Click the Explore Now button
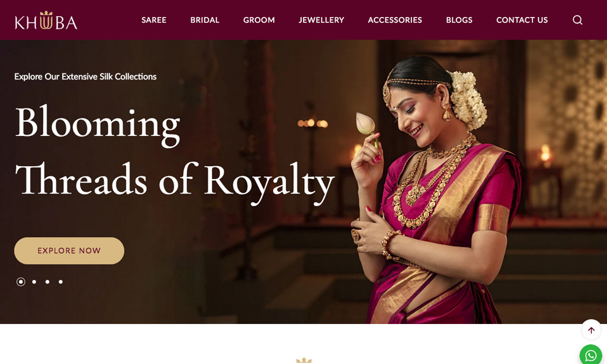 [69, 251]
